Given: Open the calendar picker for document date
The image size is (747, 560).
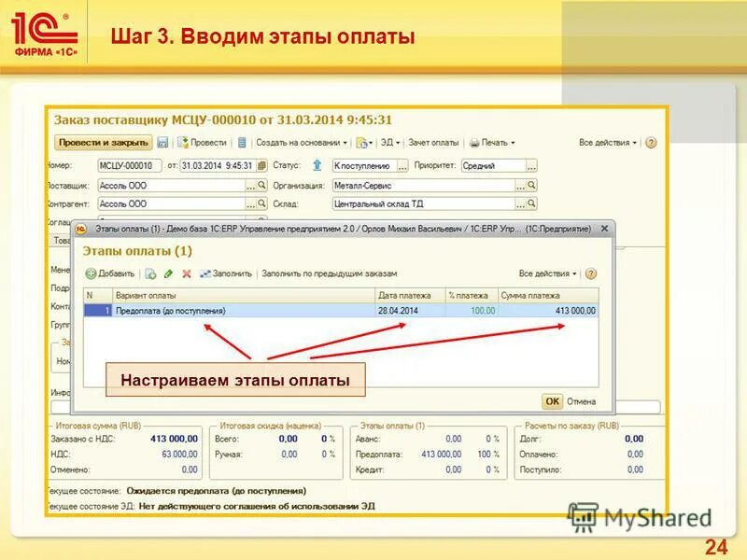Looking at the screenshot, I should [x=262, y=164].
